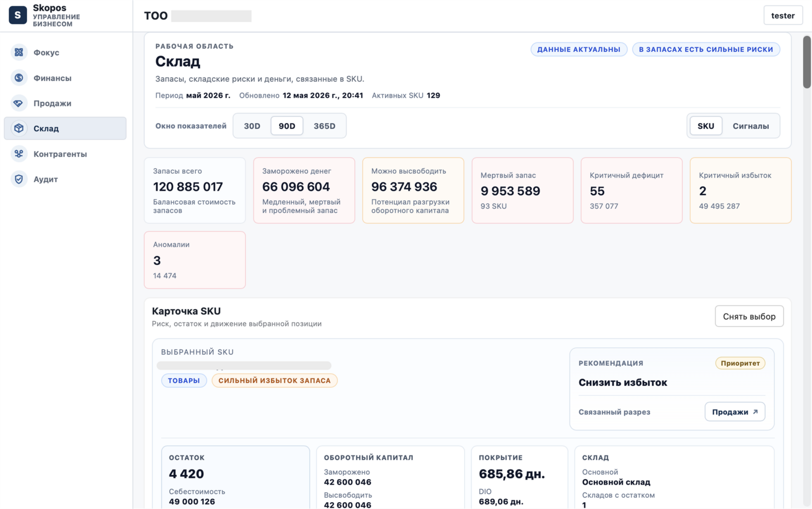Screen dimensions: 812x509
Task: Click the Заморожено value 42 600 046
Action: 347,482
